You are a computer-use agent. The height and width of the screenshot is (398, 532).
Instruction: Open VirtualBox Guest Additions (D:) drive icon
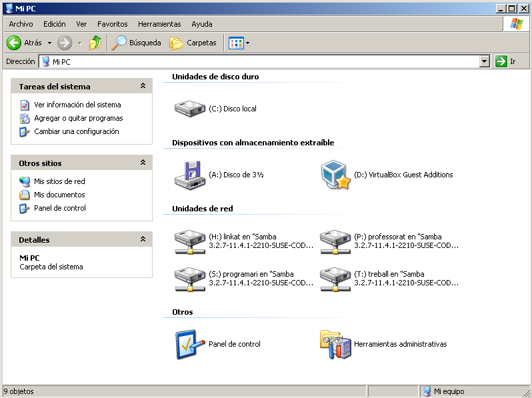click(335, 175)
